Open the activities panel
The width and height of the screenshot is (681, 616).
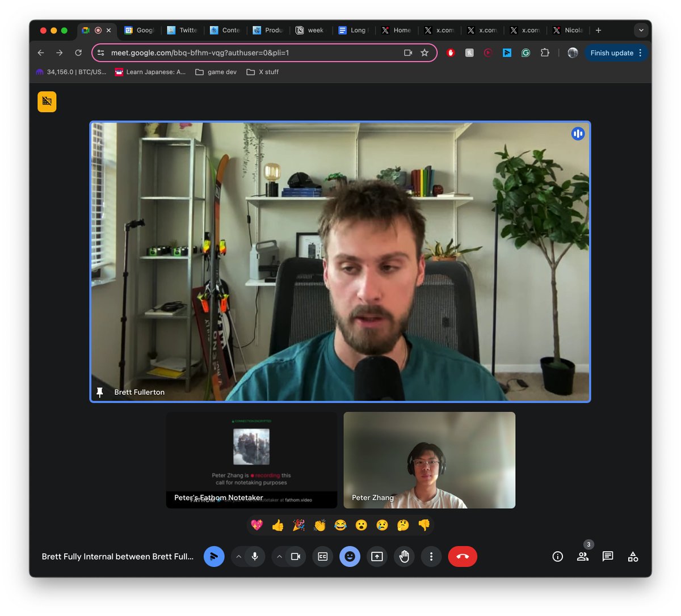(x=633, y=556)
